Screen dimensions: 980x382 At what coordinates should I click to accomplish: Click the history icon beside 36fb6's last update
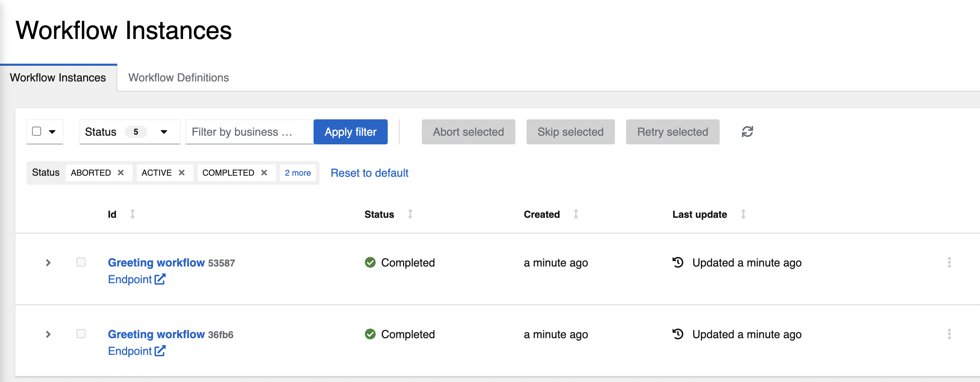click(x=678, y=334)
